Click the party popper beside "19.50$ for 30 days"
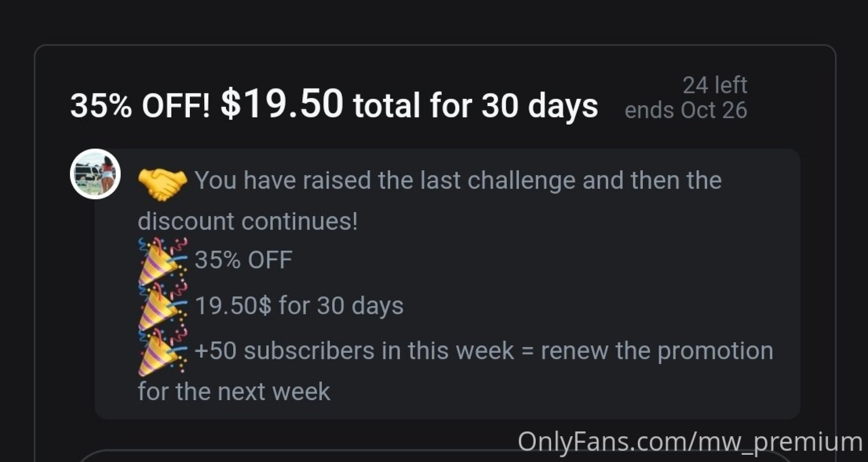Viewport: 868px width, 462px height. (162, 307)
